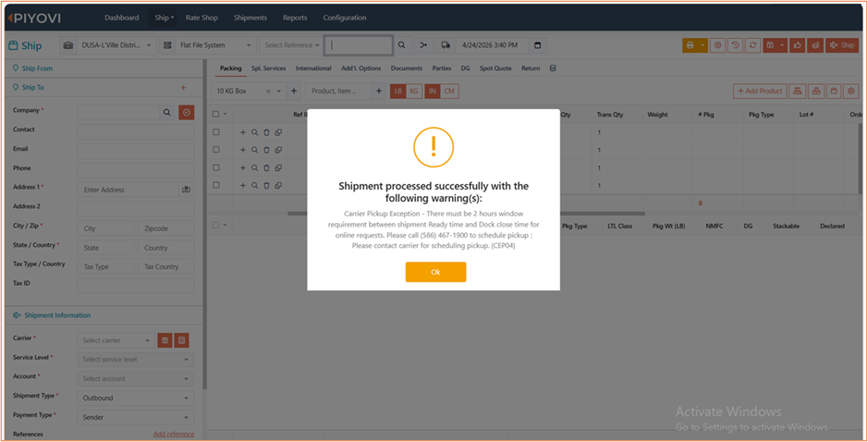868x442 pixels.
Task: Open the Ship menu in top navigation
Action: (x=164, y=18)
